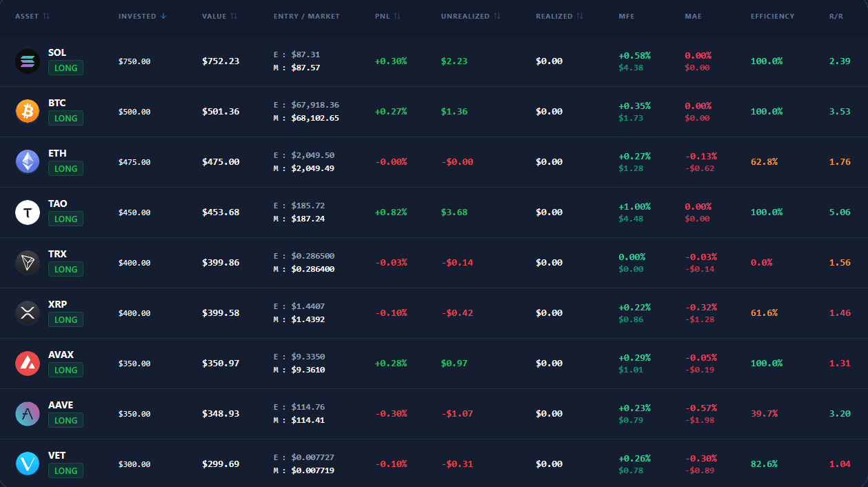The width and height of the screenshot is (868, 487).
Task: Click XRP efficiency 61.6%
Action: (x=764, y=313)
